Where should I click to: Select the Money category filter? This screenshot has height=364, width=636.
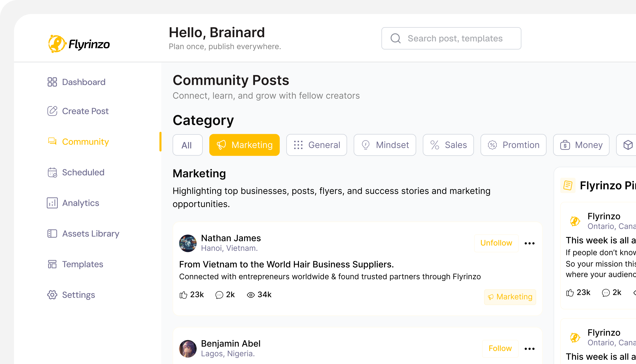(581, 145)
